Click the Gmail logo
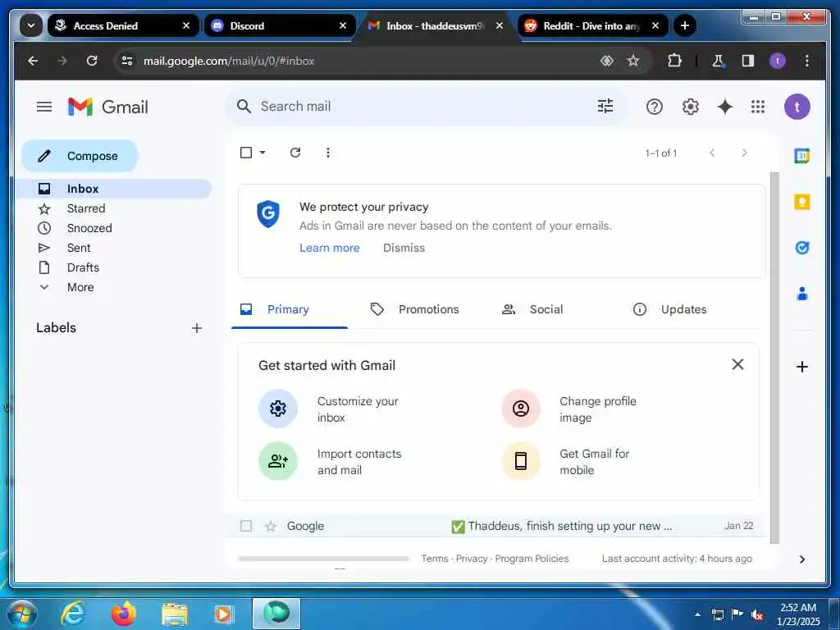 click(x=107, y=107)
